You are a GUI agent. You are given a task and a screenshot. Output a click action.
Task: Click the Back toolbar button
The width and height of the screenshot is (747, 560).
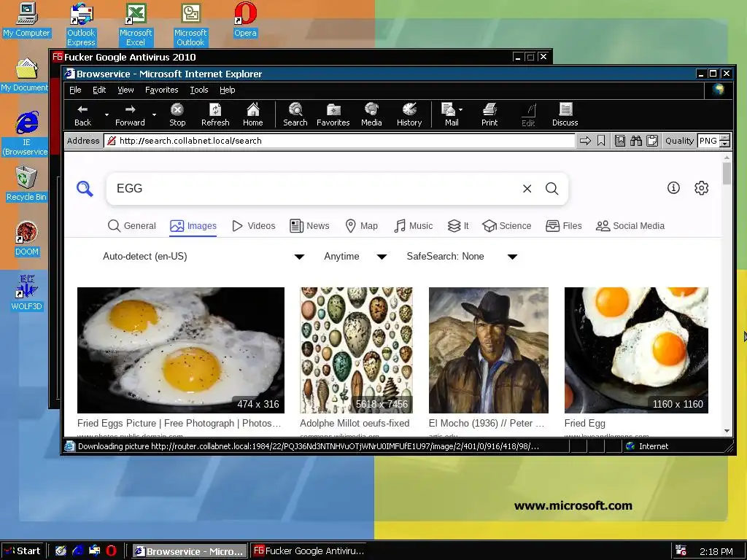tap(82, 114)
